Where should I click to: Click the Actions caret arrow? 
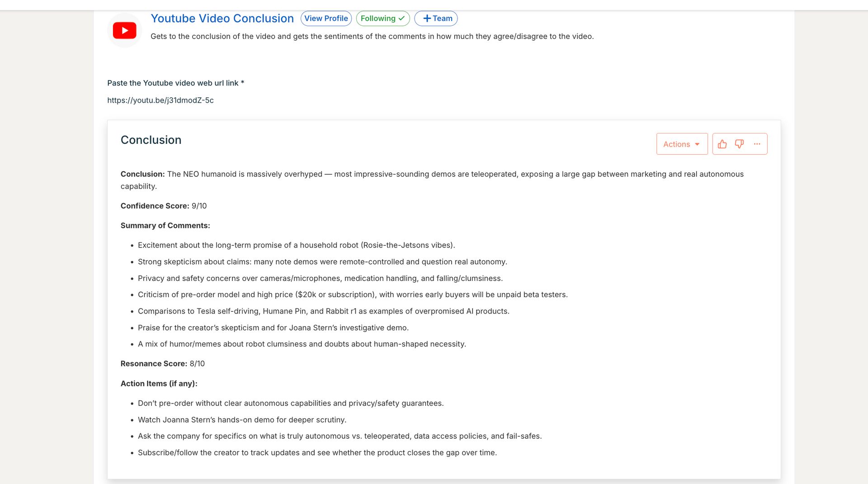point(697,144)
